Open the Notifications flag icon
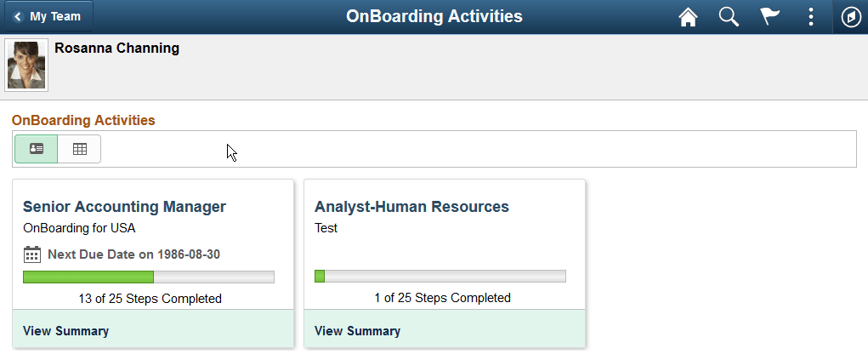This screenshot has height=360, width=868. (770, 17)
